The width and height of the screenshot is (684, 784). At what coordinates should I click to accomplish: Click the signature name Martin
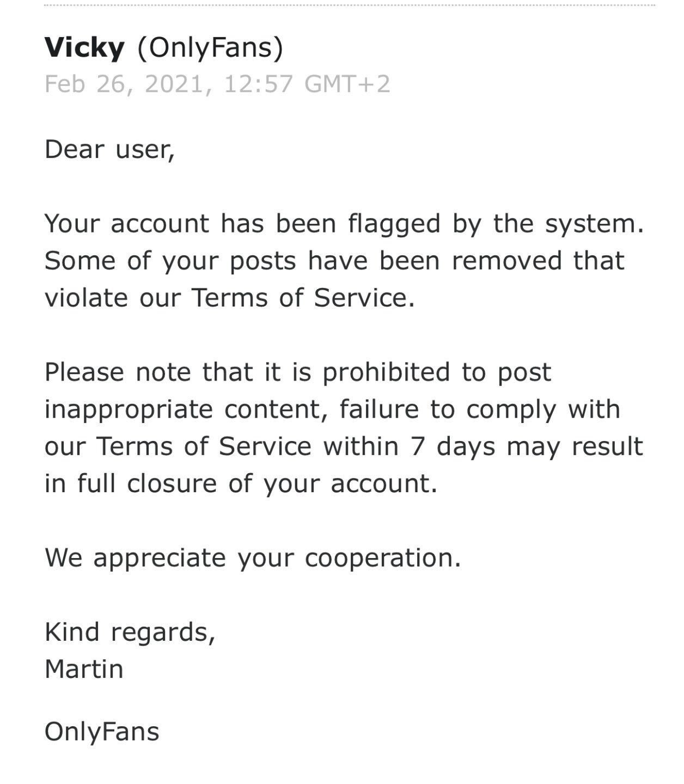[84, 669]
